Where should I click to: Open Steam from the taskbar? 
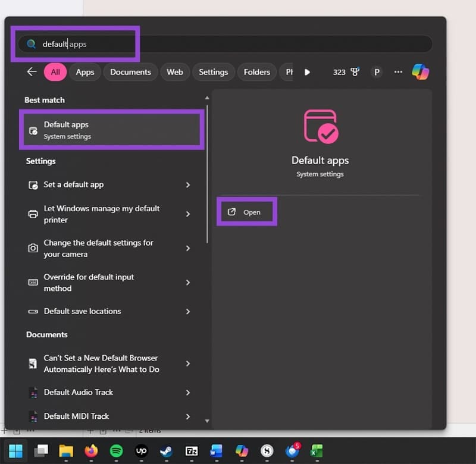pyautogui.click(x=166, y=451)
